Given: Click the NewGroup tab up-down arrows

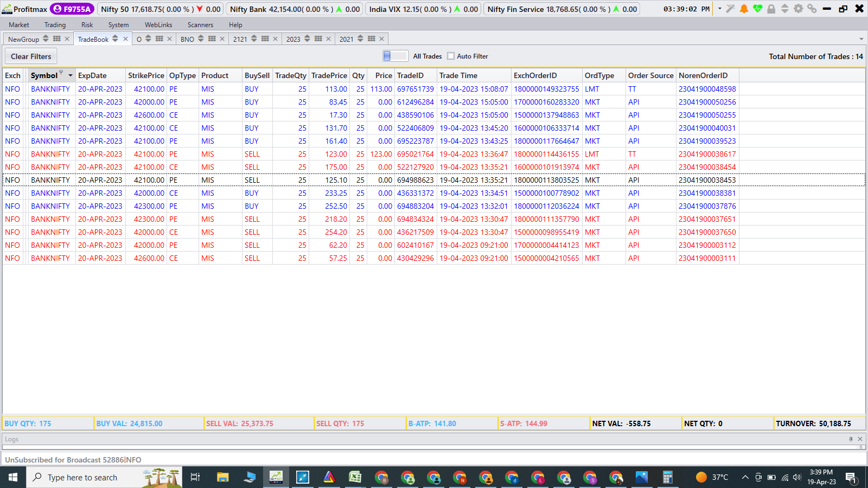Looking at the screenshot, I should [46, 38].
